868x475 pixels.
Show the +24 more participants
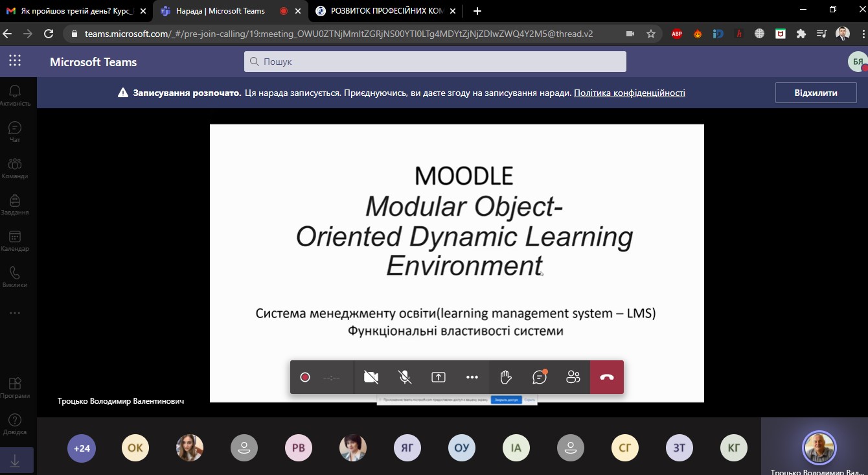pyautogui.click(x=82, y=448)
